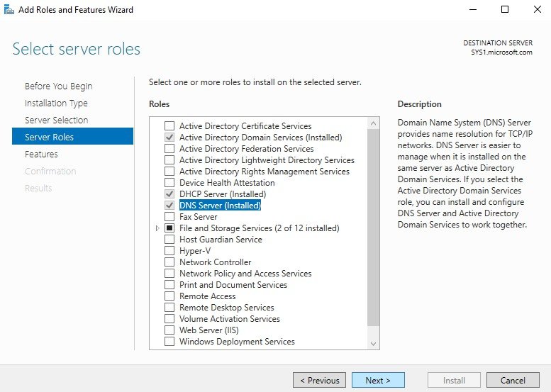Jump to the Features step
This screenshot has width=551, height=392.
pos(41,155)
